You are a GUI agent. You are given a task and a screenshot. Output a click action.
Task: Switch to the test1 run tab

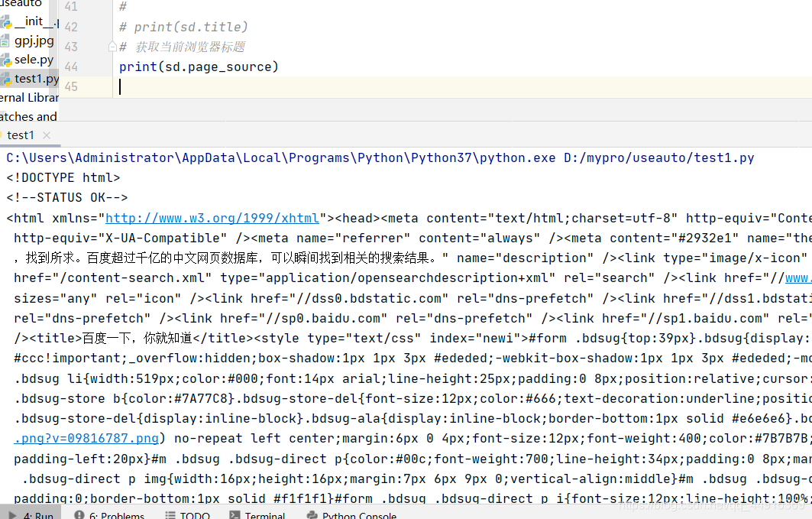pos(20,136)
